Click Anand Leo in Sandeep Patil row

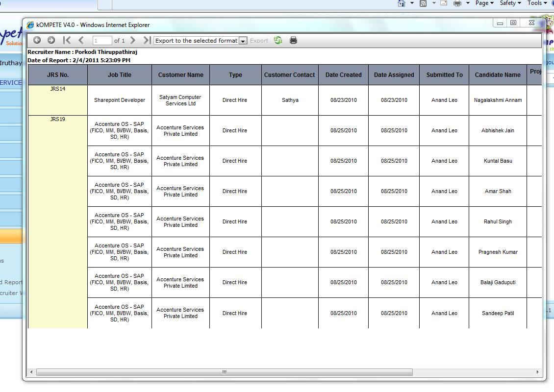tap(444, 313)
